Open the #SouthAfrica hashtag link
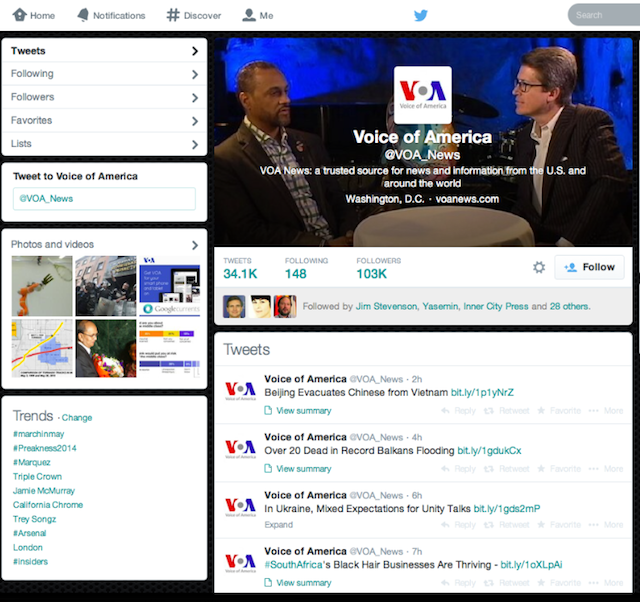 tap(293, 565)
